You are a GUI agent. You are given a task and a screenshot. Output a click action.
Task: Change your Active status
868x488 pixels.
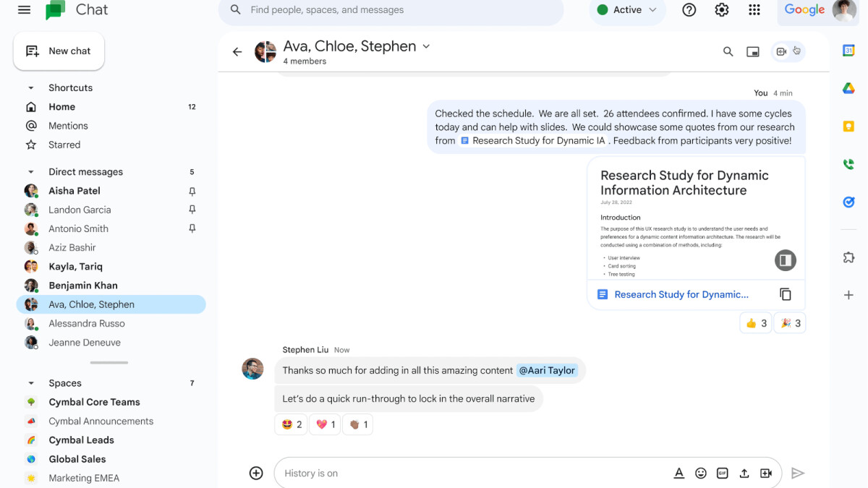[x=626, y=10]
